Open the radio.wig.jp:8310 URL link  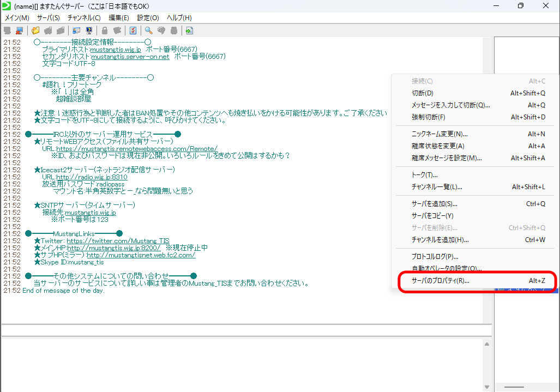[x=92, y=177]
